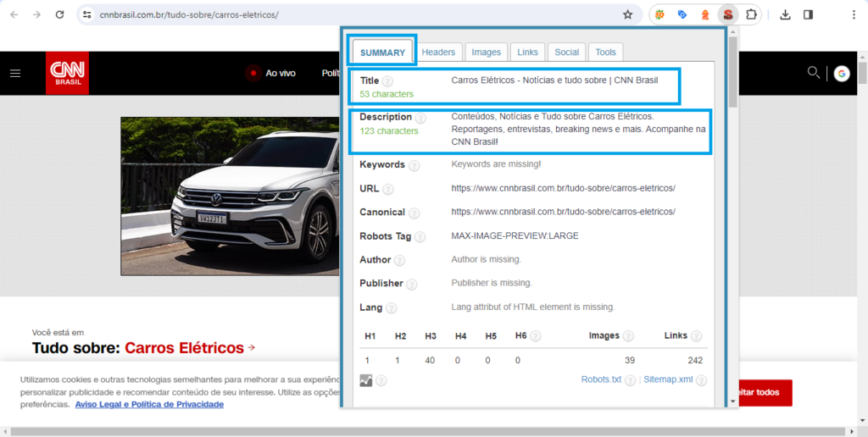Click the Images count value 39
The width and height of the screenshot is (868, 437).
click(630, 361)
